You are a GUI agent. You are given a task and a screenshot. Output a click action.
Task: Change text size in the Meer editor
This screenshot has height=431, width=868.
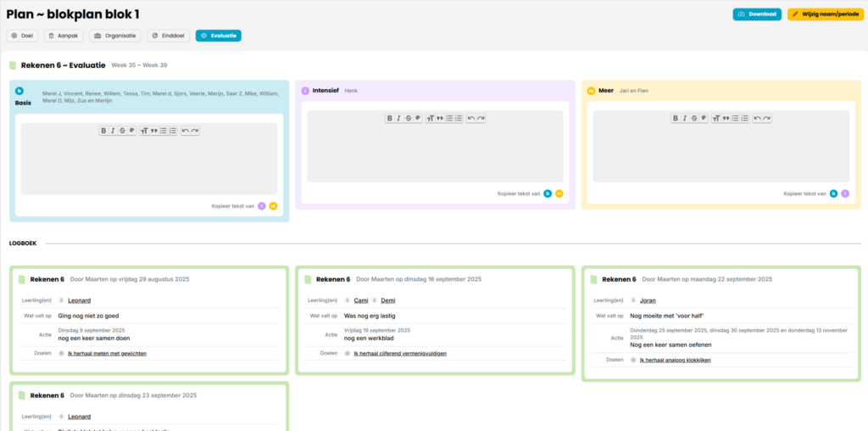[715, 118]
